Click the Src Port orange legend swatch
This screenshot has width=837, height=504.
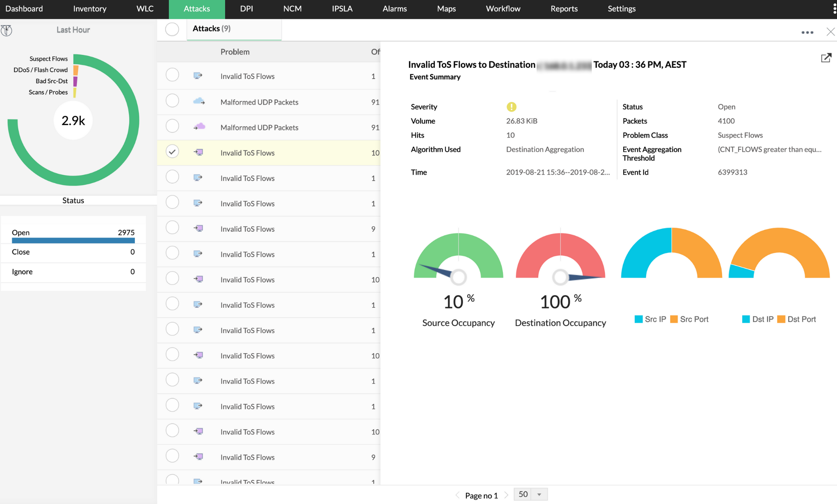pos(674,319)
